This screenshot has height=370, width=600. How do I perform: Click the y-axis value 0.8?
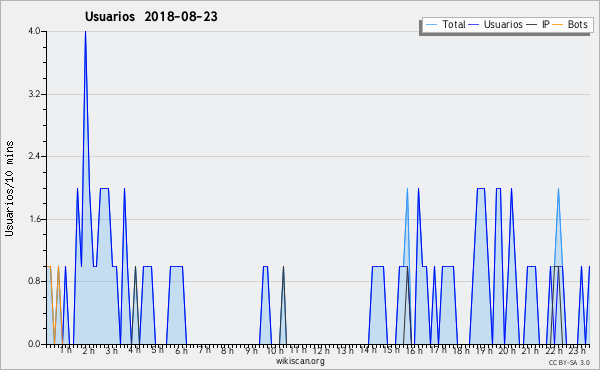pos(34,282)
